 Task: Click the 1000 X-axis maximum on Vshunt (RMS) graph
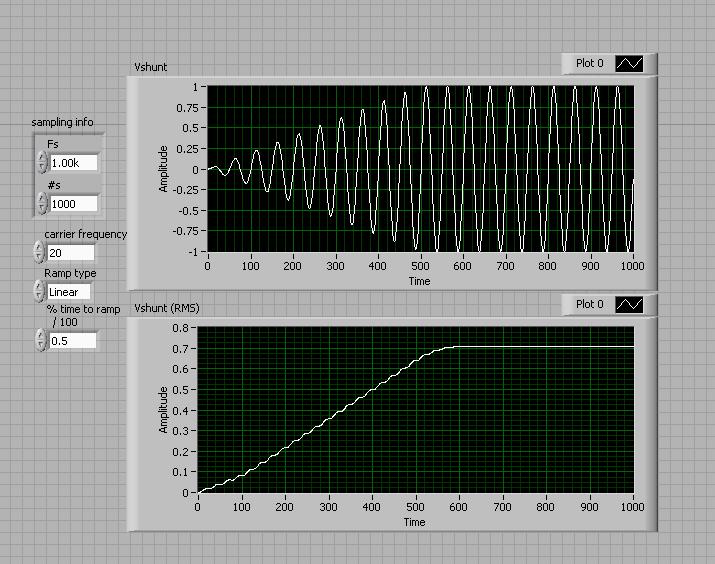tap(632, 507)
